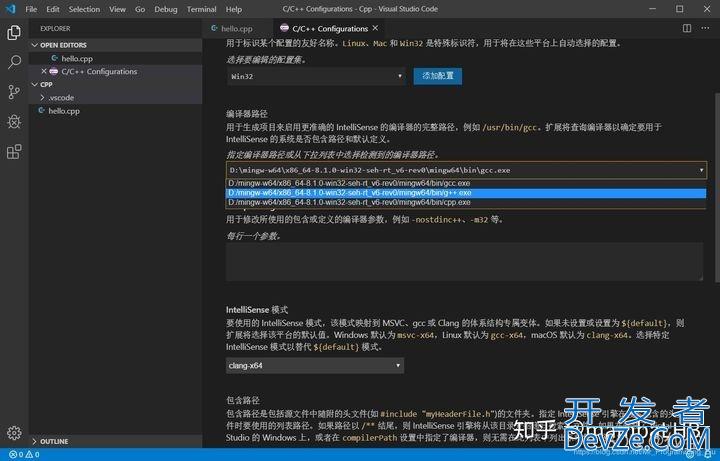
Task: Click the 添加配置 button
Action: (438, 76)
